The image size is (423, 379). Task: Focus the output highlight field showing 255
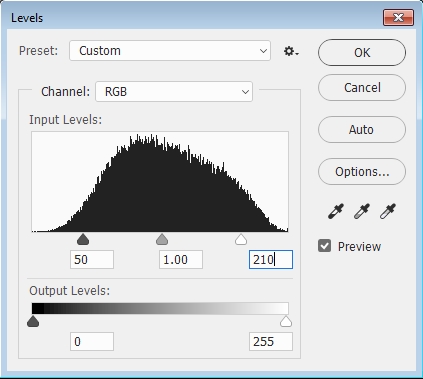pos(271,341)
